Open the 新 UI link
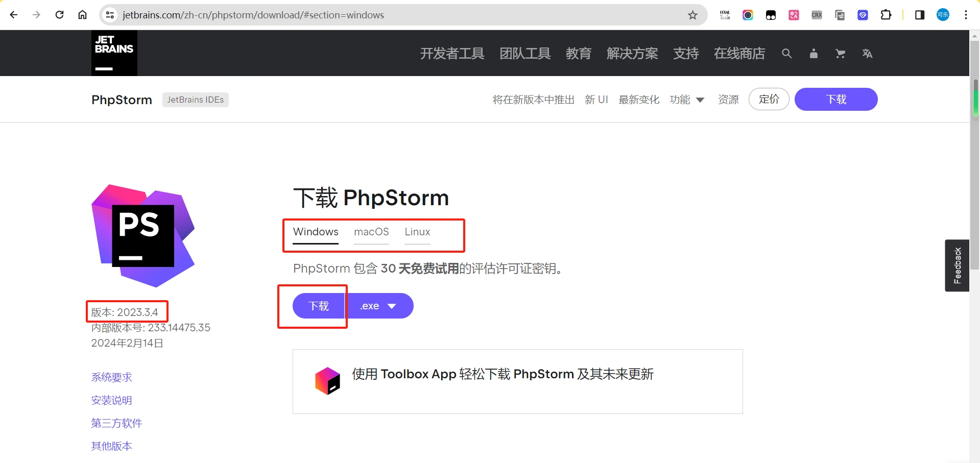 pos(596,100)
